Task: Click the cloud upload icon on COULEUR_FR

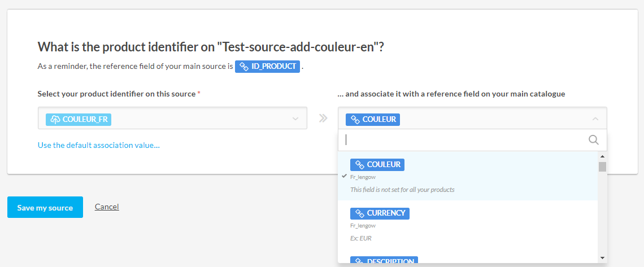Action: pyautogui.click(x=55, y=119)
